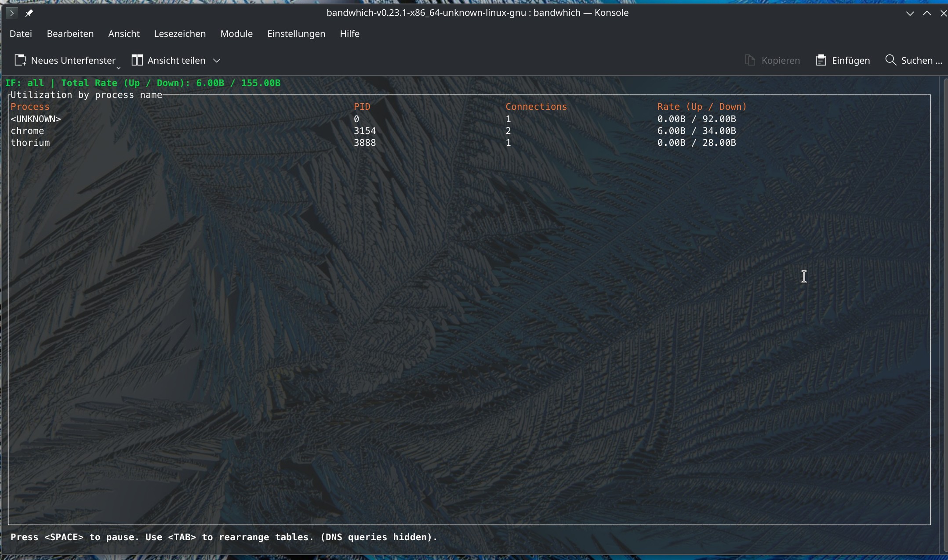Click the terminal prompt icon top-left
Screen dimensions: 948x560
(12, 13)
